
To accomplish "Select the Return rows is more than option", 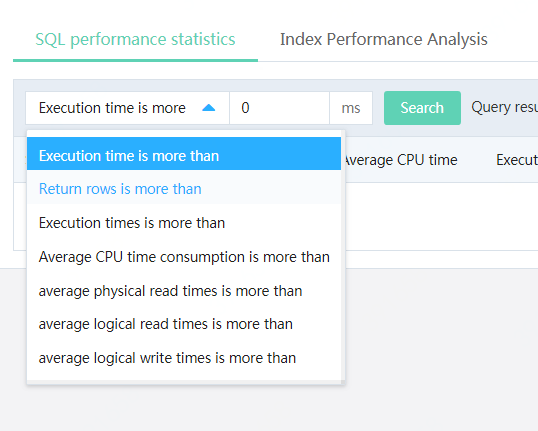I will click(x=184, y=188).
